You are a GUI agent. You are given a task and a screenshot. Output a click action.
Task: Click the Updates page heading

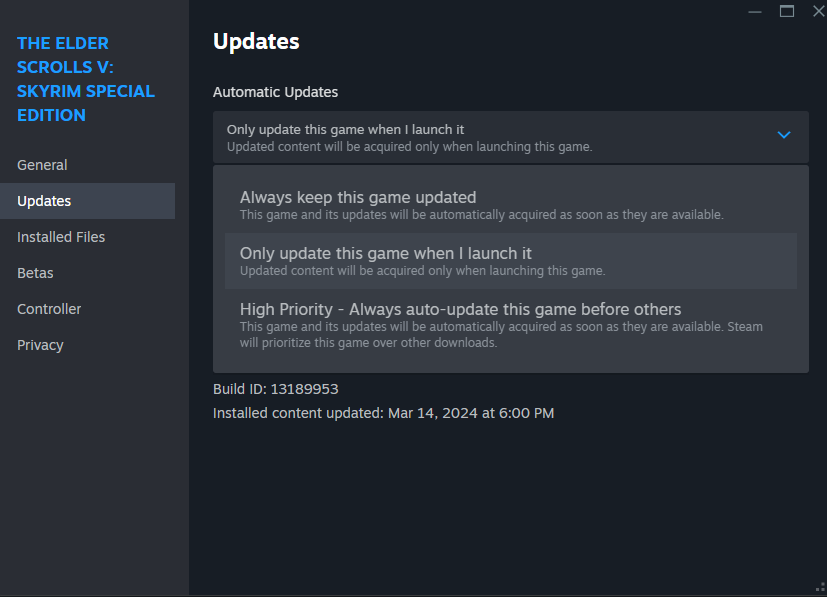(x=256, y=42)
